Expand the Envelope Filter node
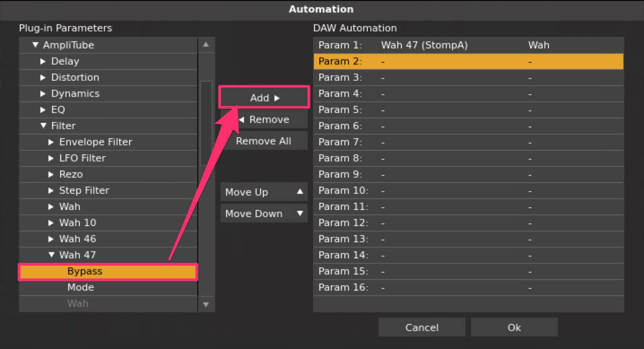 click(x=51, y=142)
